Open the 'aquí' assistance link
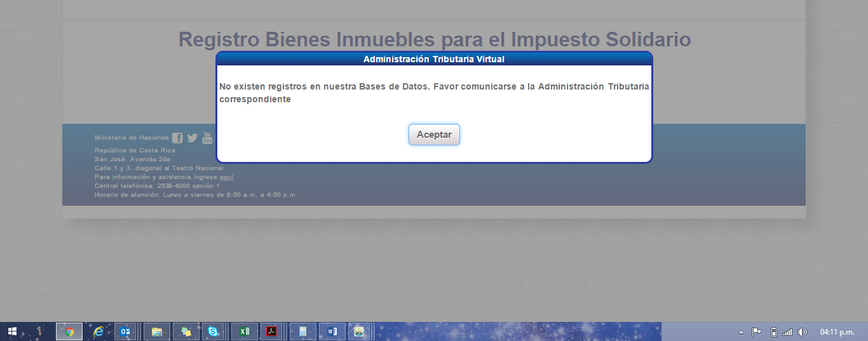Image resolution: width=868 pixels, height=341 pixels. [x=226, y=177]
